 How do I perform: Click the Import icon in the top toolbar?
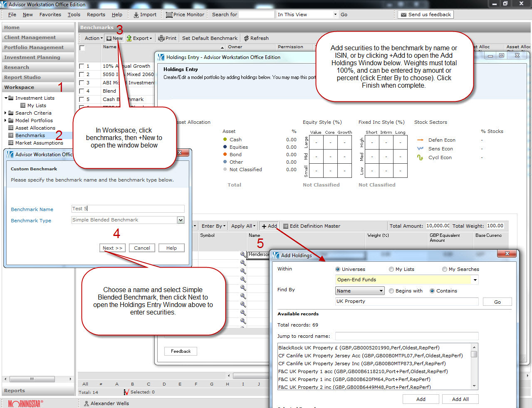click(x=136, y=15)
